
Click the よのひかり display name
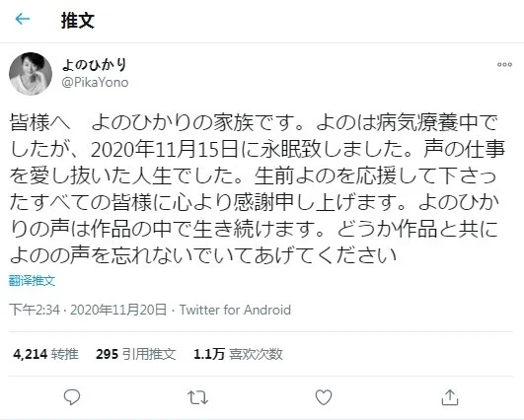95,65
